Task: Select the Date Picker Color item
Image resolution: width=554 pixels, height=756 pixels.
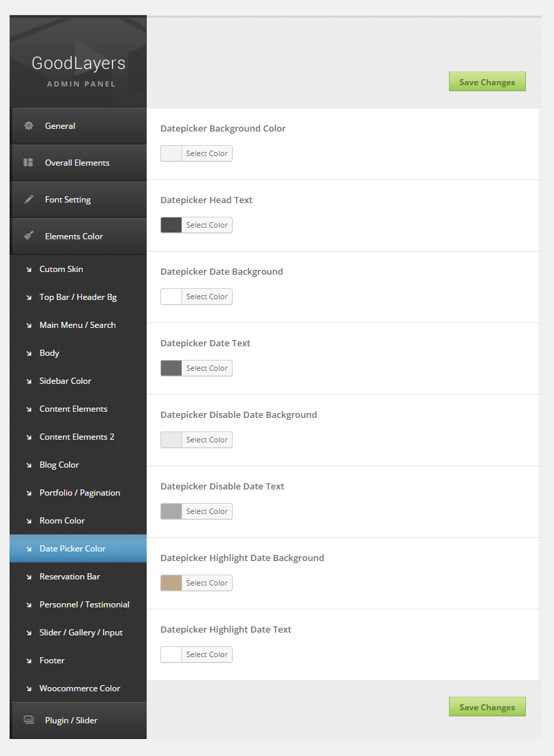Action: [78, 549]
